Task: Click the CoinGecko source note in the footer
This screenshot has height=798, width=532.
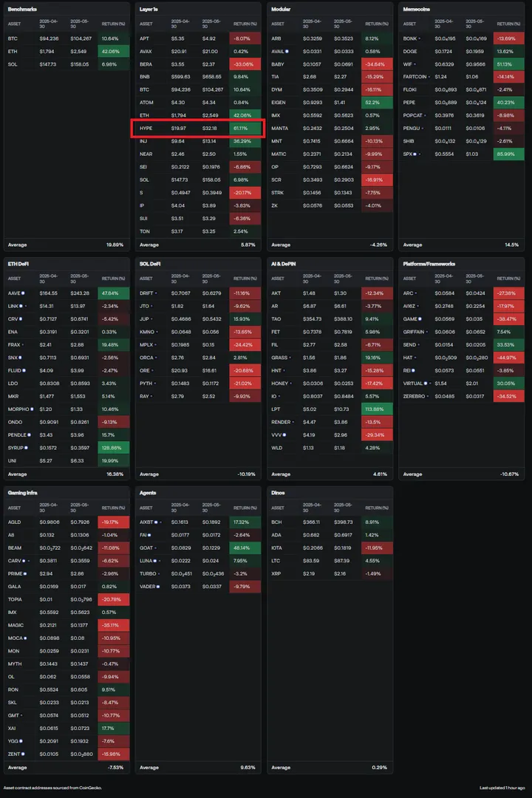Action: [x=52, y=788]
